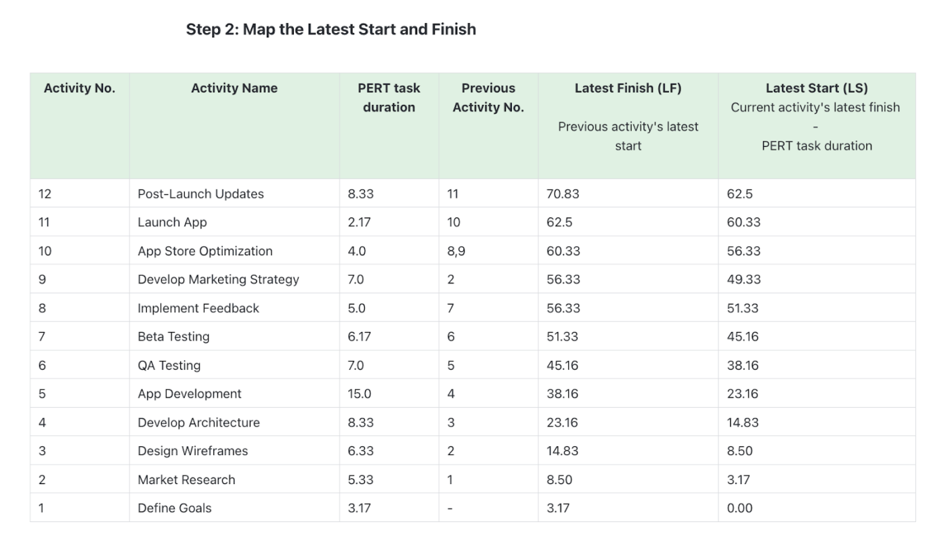Select the 70.83 latest finish value
Viewport: 948px width, 560px height.
(x=563, y=194)
